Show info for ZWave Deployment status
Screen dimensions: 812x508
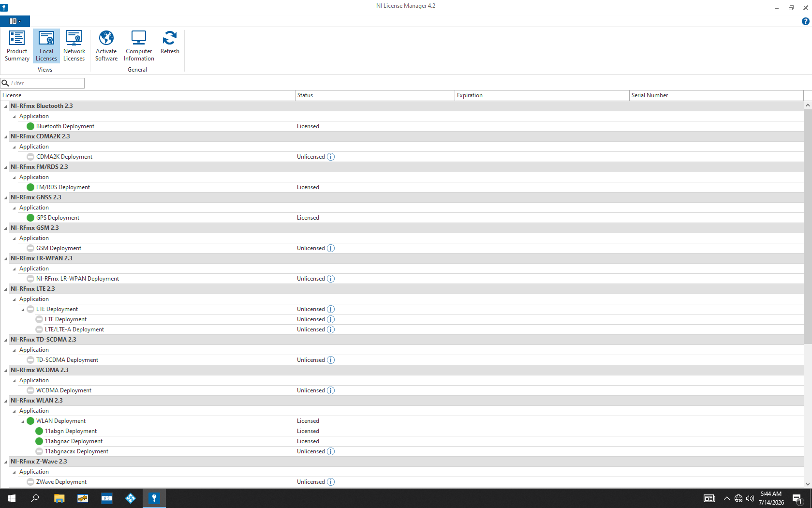(x=331, y=482)
